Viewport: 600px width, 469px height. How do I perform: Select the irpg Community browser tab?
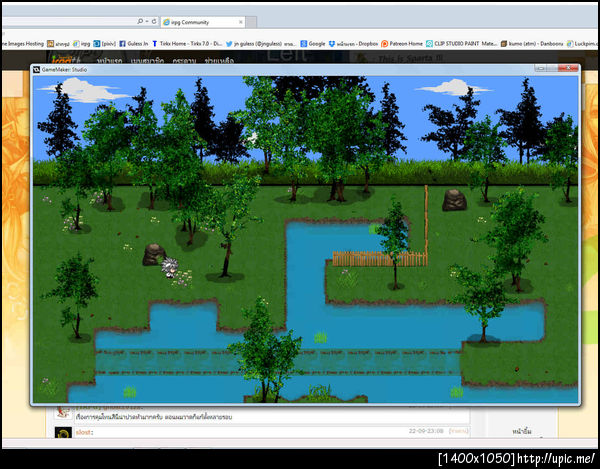203,22
